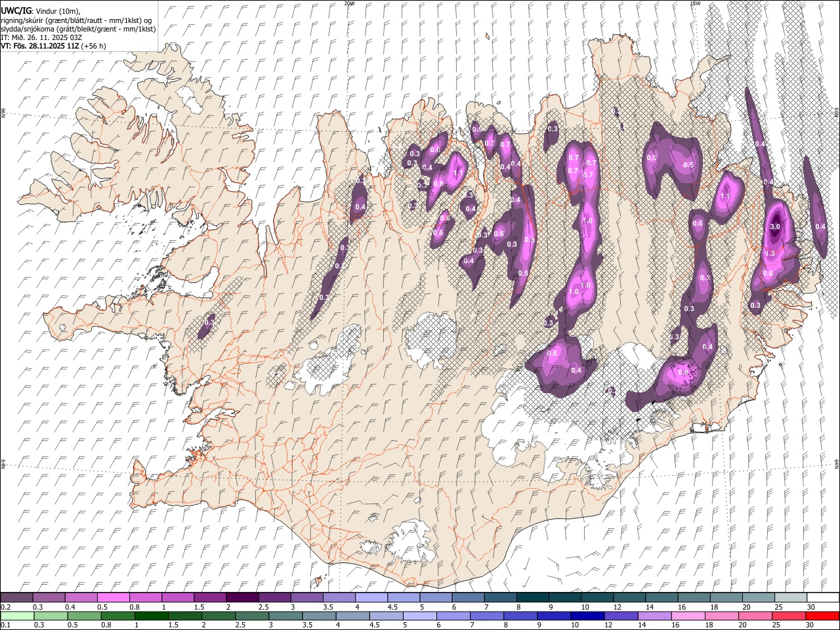The width and height of the screenshot is (840, 630).
Task: Click the '0.8' label under the green legend row
Action: tap(106, 625)
